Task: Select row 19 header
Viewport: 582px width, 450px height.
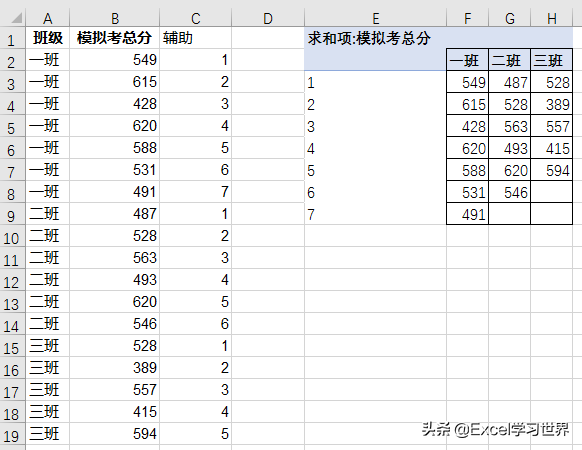Action: (x=13, y=434)
